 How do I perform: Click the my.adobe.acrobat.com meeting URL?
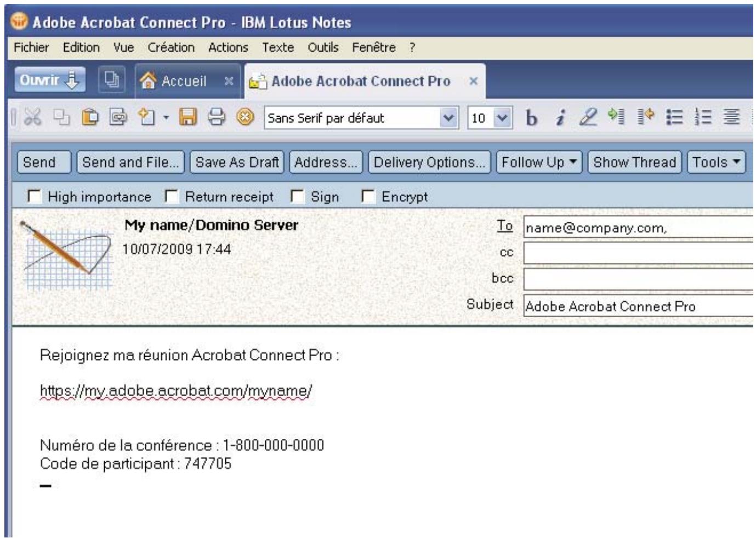click(x=176, y=391)
